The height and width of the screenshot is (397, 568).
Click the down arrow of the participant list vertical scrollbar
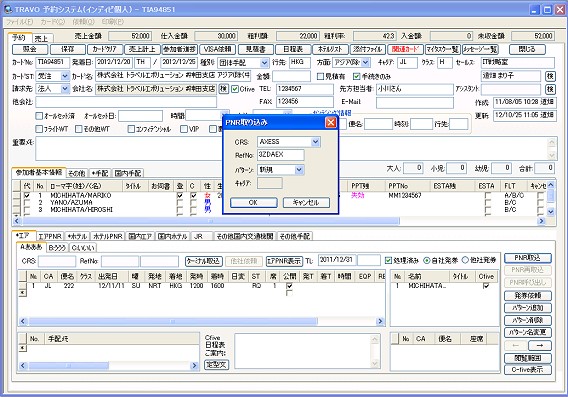click(x=550, y=212)
